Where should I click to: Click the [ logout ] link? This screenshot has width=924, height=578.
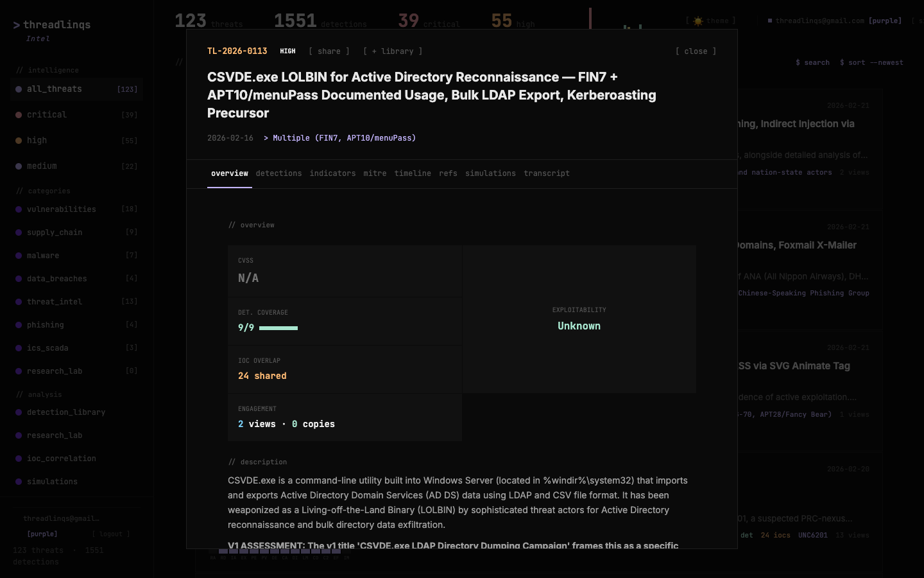coord(111,534)
